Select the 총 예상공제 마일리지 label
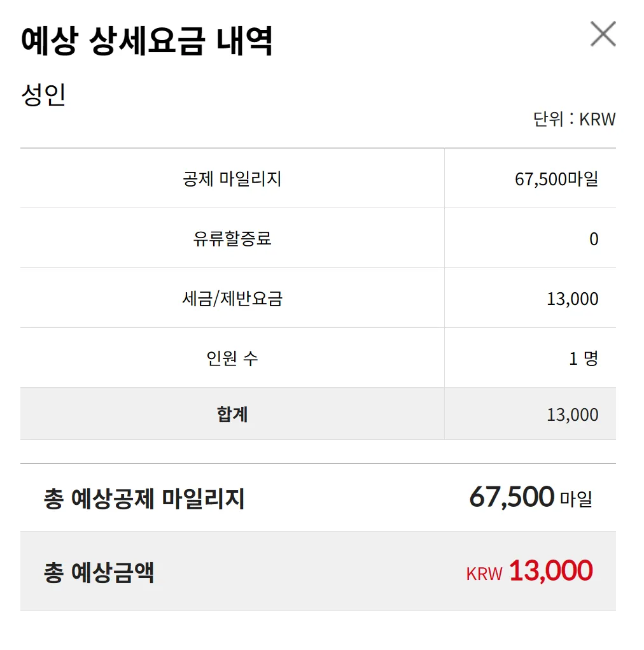Viewport: 644px width, 650px height. (x=144, y=498)
